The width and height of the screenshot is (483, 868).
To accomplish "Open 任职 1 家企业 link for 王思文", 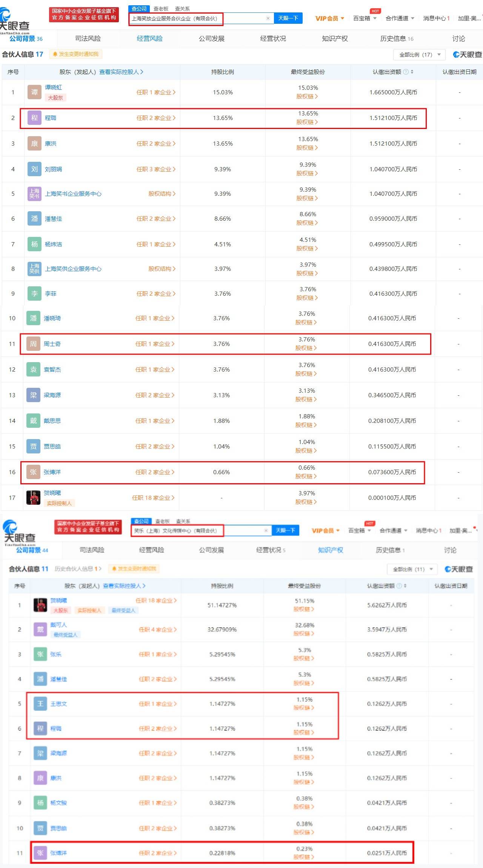I will 158,704.
